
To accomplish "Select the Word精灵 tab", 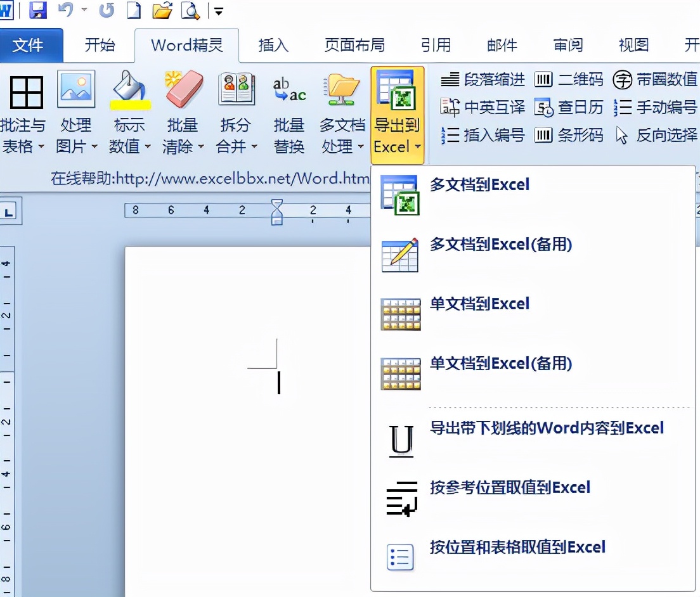I will (x=186, y=45).
